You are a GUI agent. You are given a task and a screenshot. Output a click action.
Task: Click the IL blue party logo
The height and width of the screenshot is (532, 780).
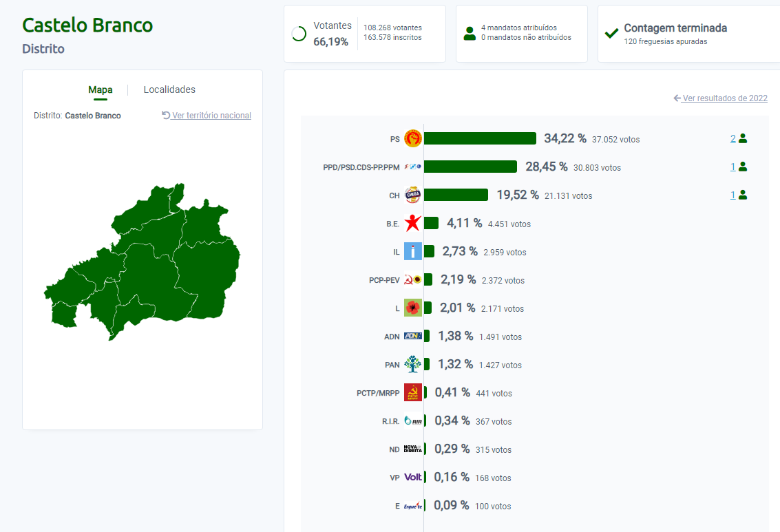(412, 252)
